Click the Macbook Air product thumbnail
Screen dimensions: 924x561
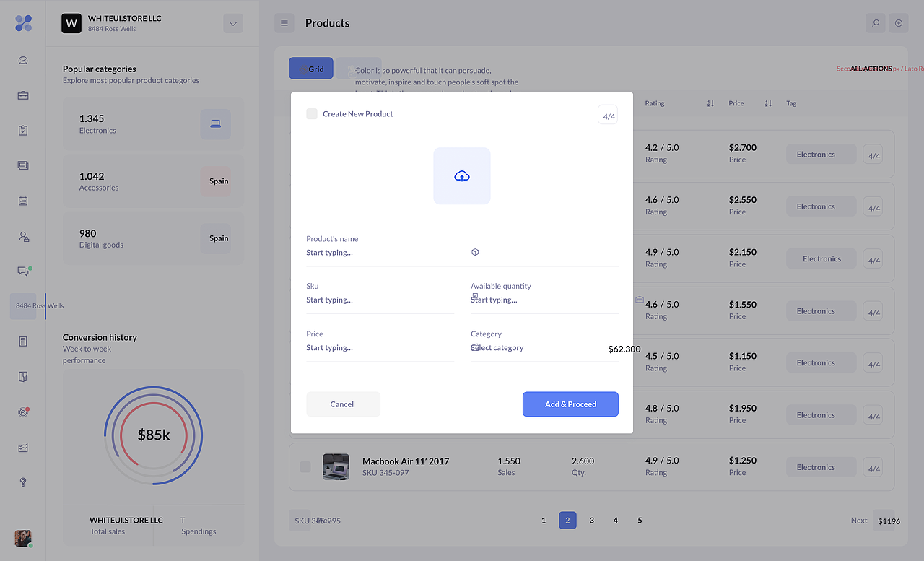pyautogui.click(x=336, y=467)
